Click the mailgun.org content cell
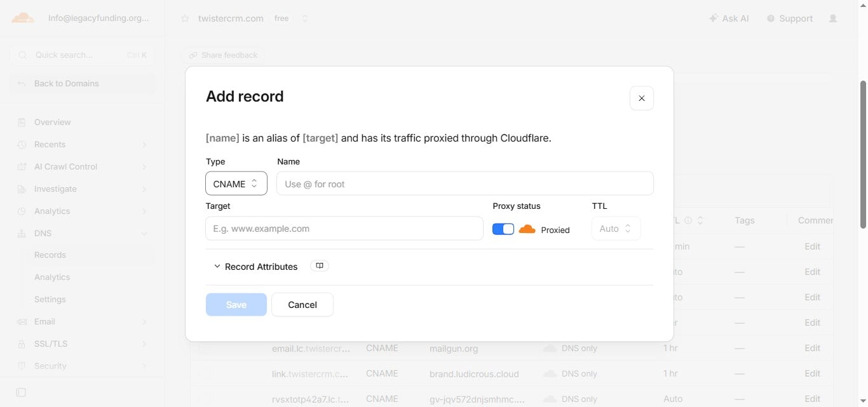 [x=454, y=348]
